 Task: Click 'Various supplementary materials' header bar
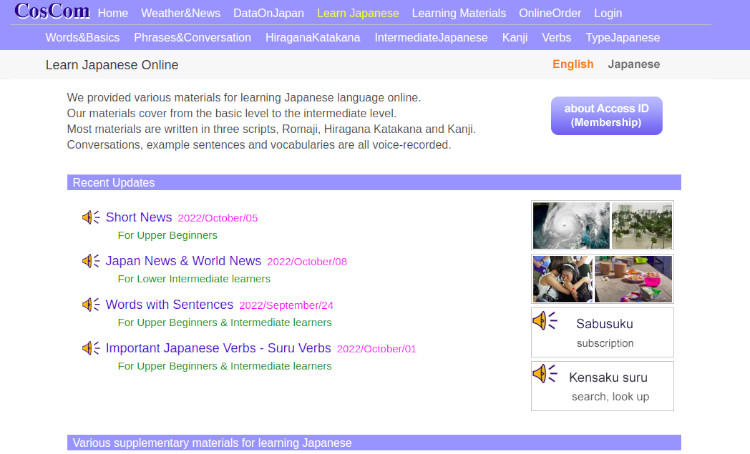tap(374, 443)
